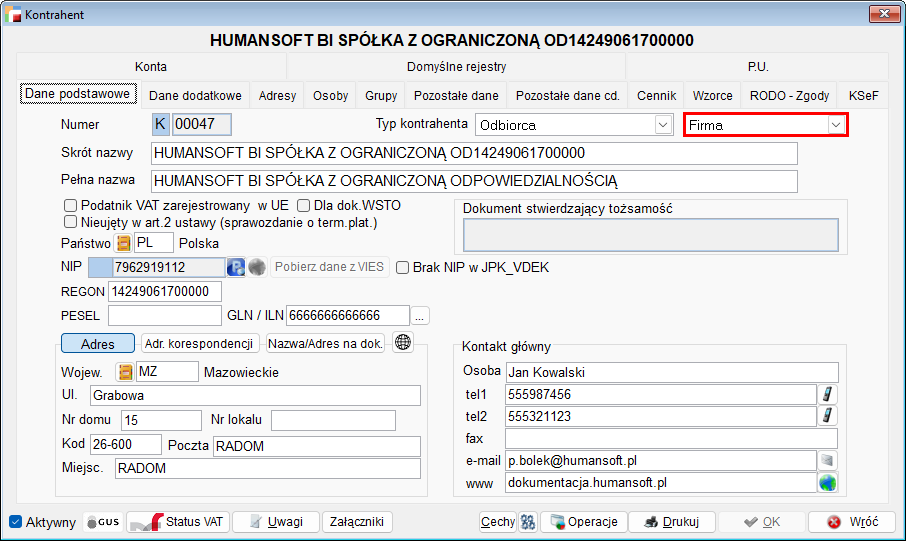Click the GUS lookup icon
The height and width of the screenshot is (541, 906).
click(x=104, y=522)
